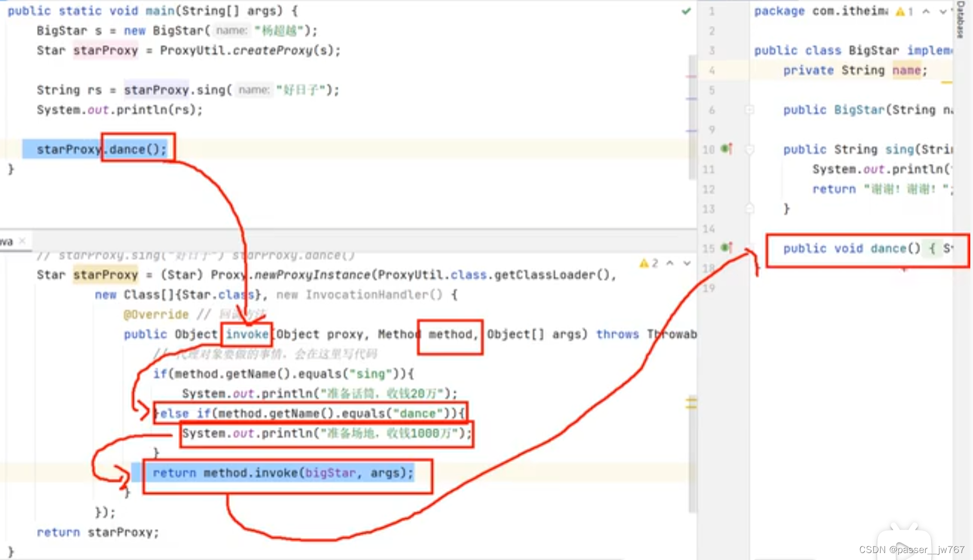This screenshot has width=973, height=560.
Task: Expand folded dance() body braces on line 15
Action: (933, 248)
